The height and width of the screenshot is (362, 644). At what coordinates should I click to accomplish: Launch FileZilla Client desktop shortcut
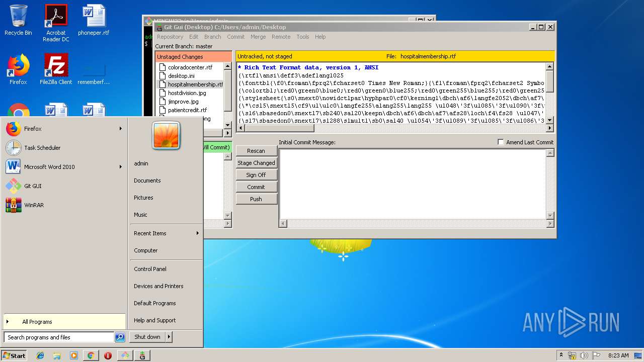tap(56, 69)
